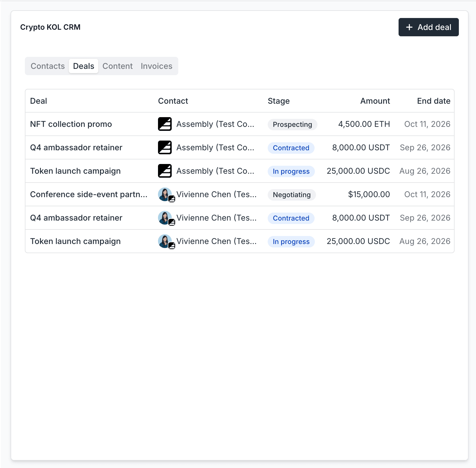Screen dimensions: 476x468
Task: Click the Add deal button
Action: point(428,27)
